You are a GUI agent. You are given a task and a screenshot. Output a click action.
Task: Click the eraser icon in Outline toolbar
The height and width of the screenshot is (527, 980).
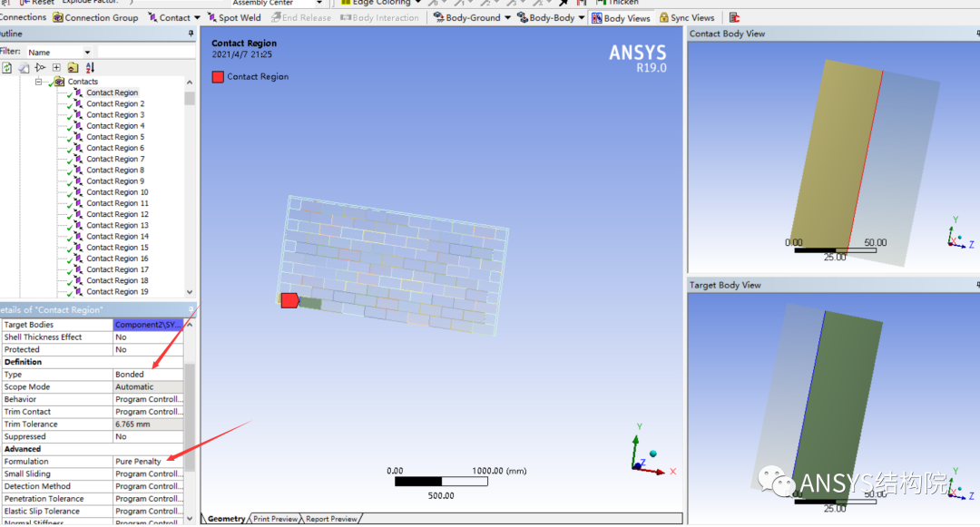pyautogui.click(x=24, y=67)
